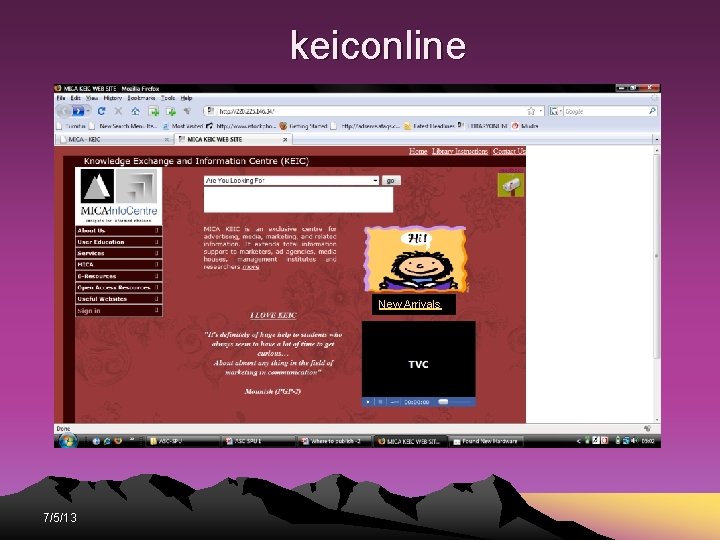This screenshot has height=540, width=720.
Task: Open the New Search Menu bookmark
Action: [123, 126]
